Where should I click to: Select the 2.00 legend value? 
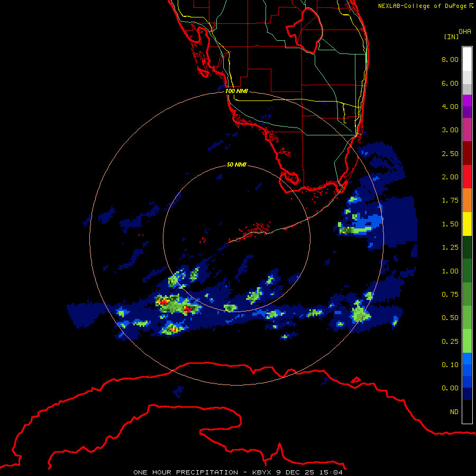[x=450, y=177]
